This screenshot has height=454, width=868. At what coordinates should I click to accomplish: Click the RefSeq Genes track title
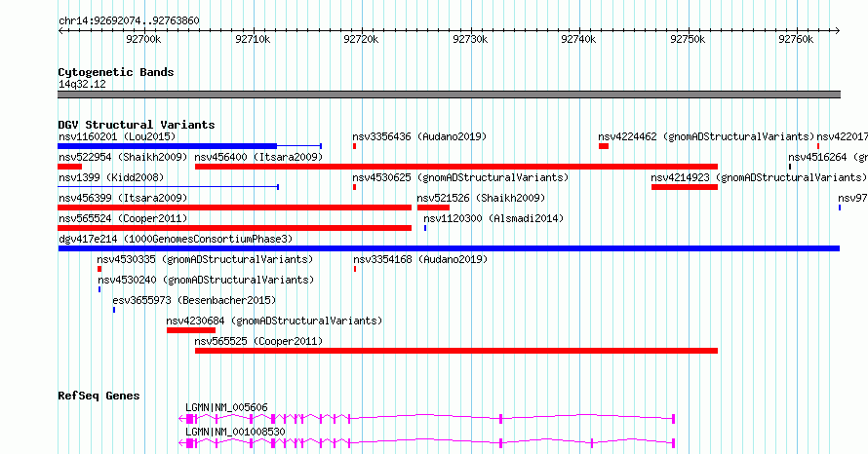click(99, 396)
